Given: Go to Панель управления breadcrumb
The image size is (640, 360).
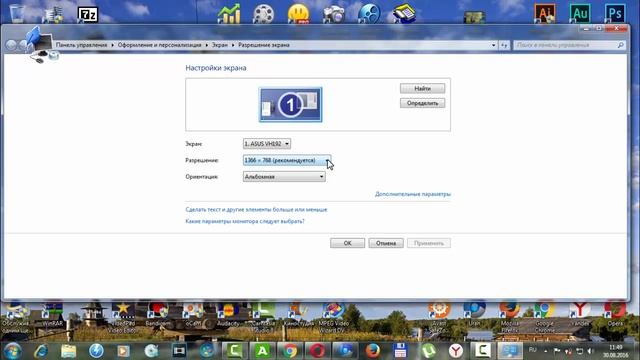Looking at the screenshot, I should [x=82, y=45].
